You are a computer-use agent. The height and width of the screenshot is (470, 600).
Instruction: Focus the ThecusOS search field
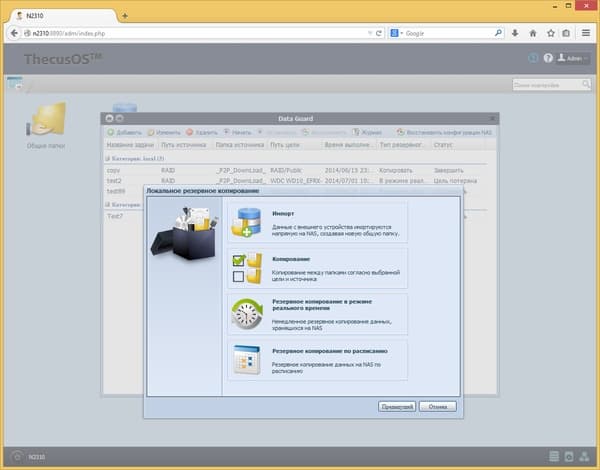click(x=551, y=85)
